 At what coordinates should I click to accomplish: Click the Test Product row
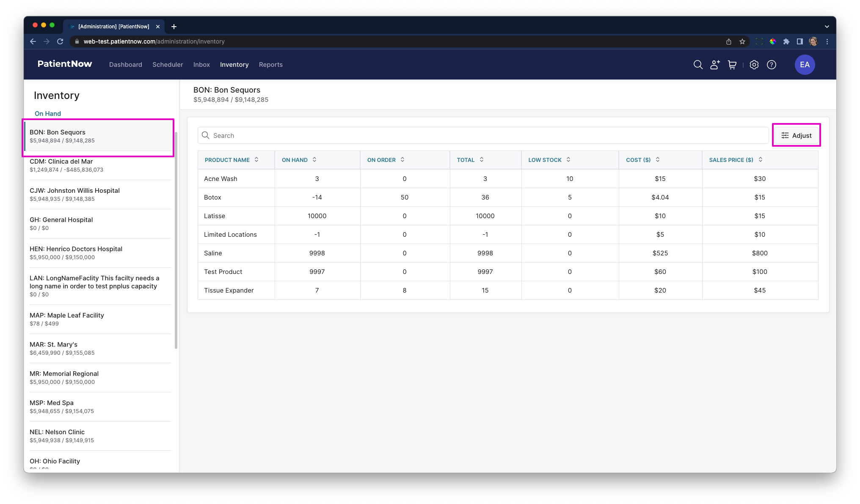(508, 271)
